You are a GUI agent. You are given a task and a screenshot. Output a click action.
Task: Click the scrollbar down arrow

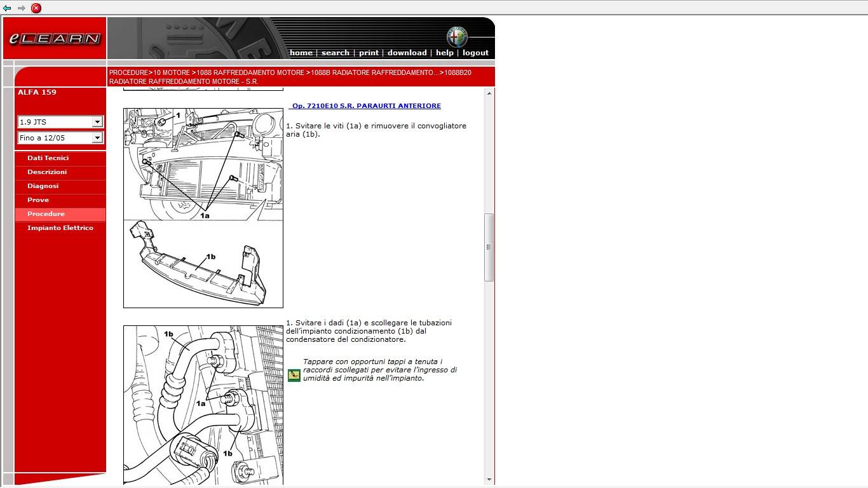click(489, 480)
